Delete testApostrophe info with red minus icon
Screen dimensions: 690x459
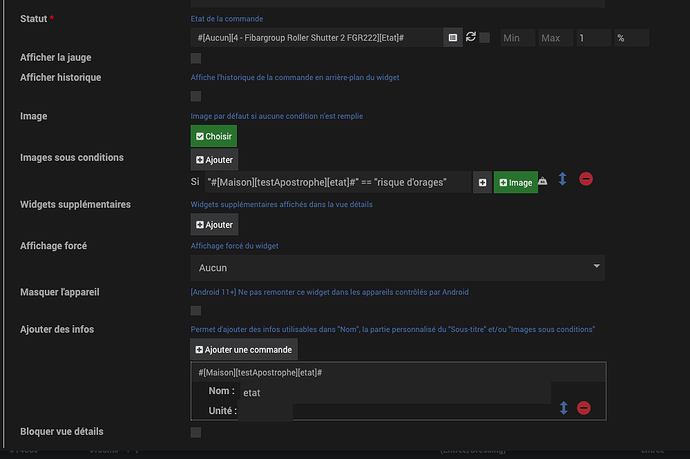(584, 408)
